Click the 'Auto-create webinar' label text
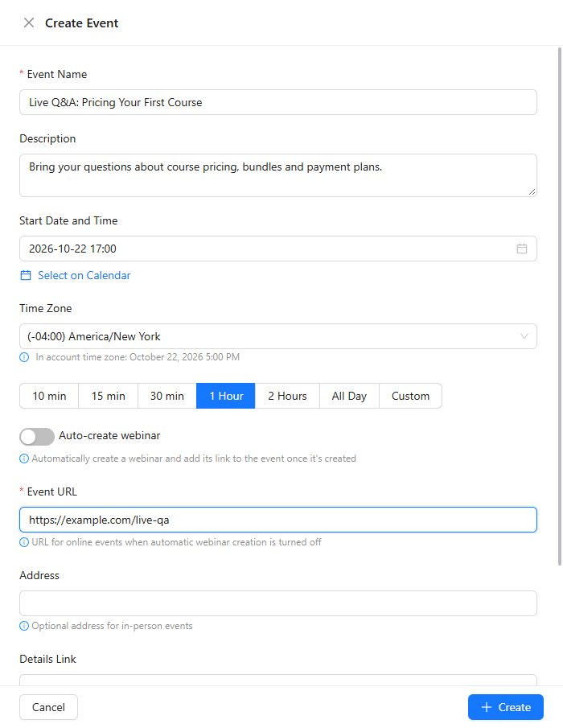 coord(109,435)
